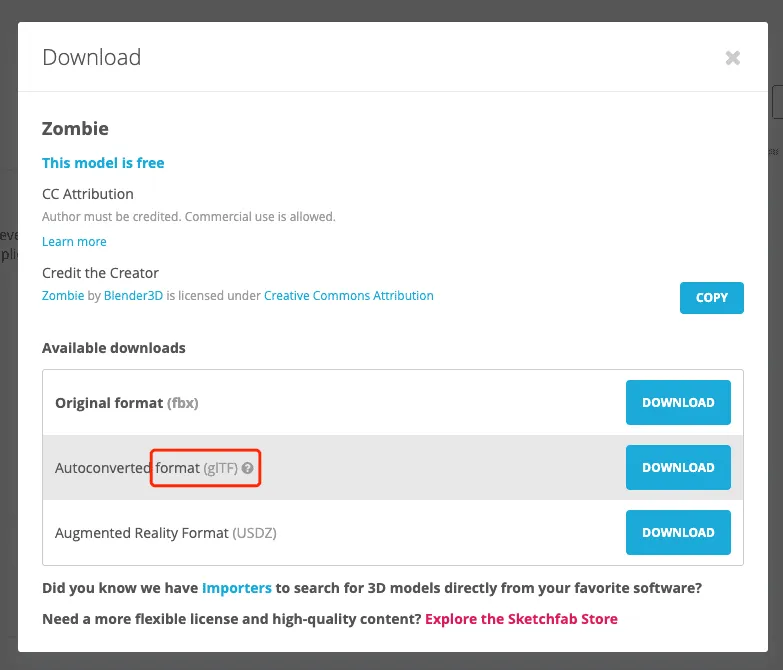Open the Creative Commons Attribution link

tap(348, 296)
